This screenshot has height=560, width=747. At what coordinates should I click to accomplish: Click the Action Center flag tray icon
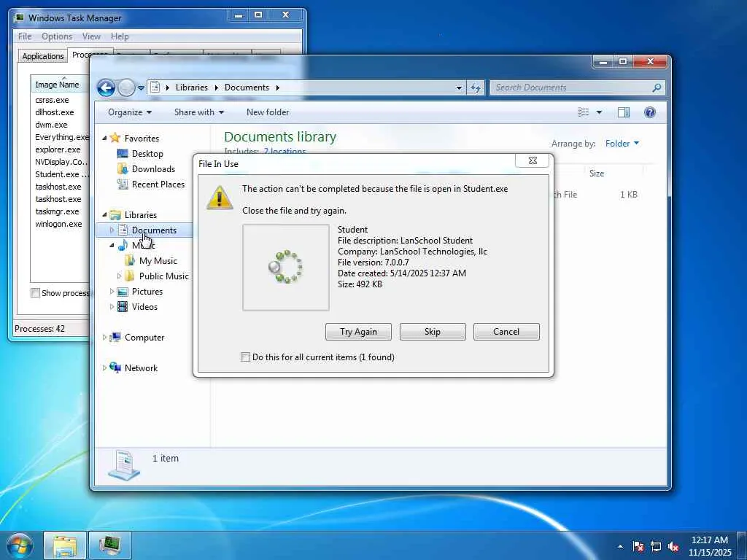638,546
